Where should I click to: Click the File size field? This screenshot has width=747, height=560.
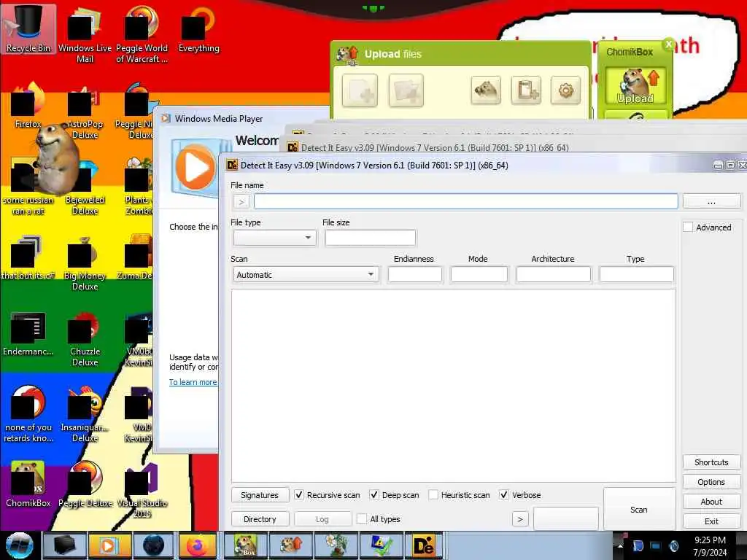coord(370,237)
